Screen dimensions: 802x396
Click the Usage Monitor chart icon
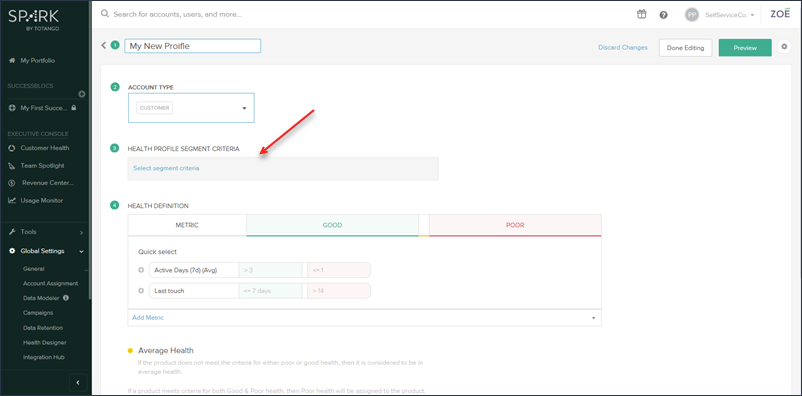pos(12,201)
